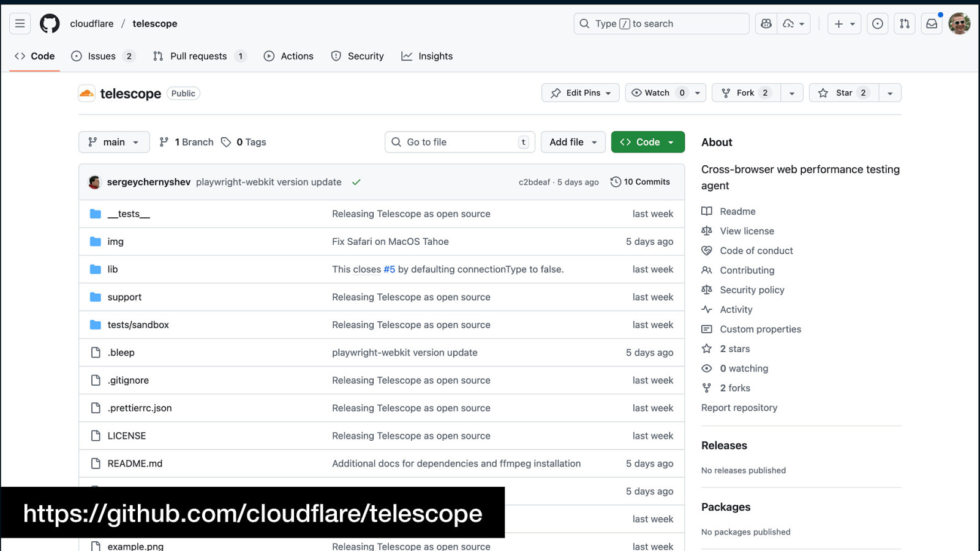Click the green commit status checkmark

[356, 182]
